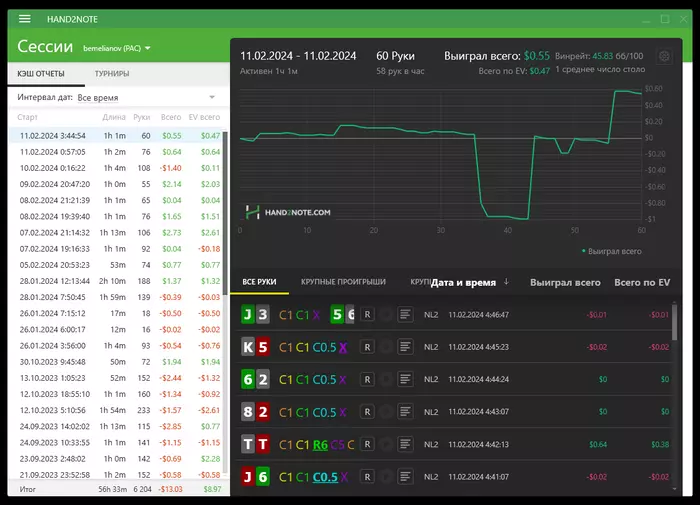Screen dimensions: 700x505
Task: Click the Итог total -$13.03 value
Action: click(171, 489)
